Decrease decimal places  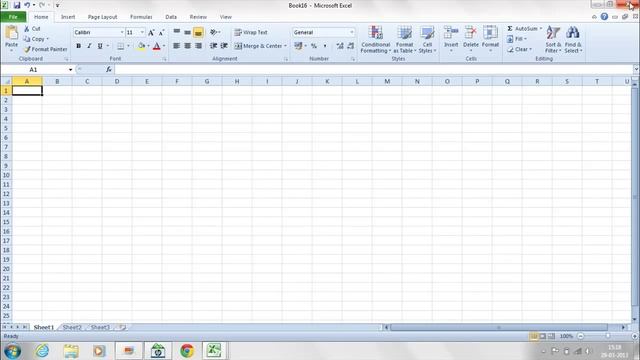coord(351,46)
